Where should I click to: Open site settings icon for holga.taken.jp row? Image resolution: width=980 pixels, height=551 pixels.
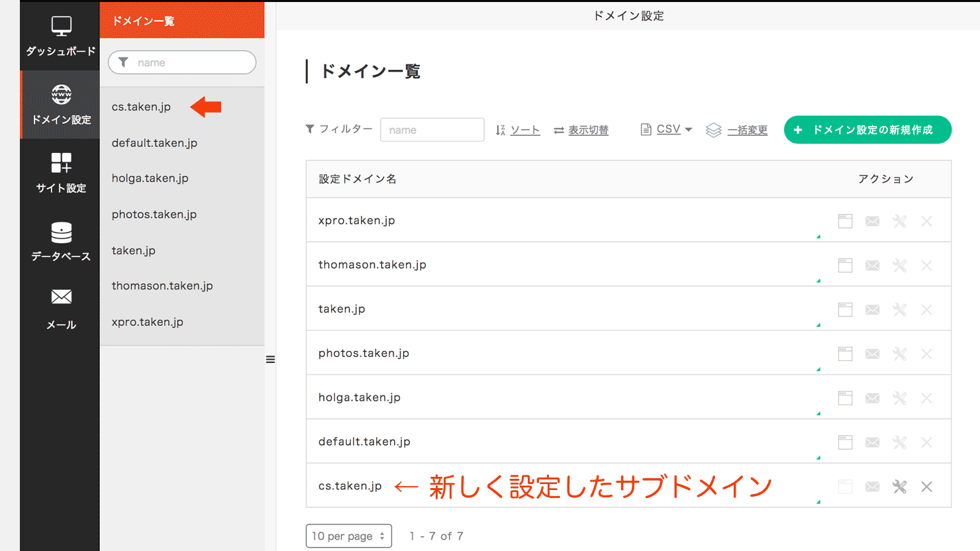click(846, 398)
